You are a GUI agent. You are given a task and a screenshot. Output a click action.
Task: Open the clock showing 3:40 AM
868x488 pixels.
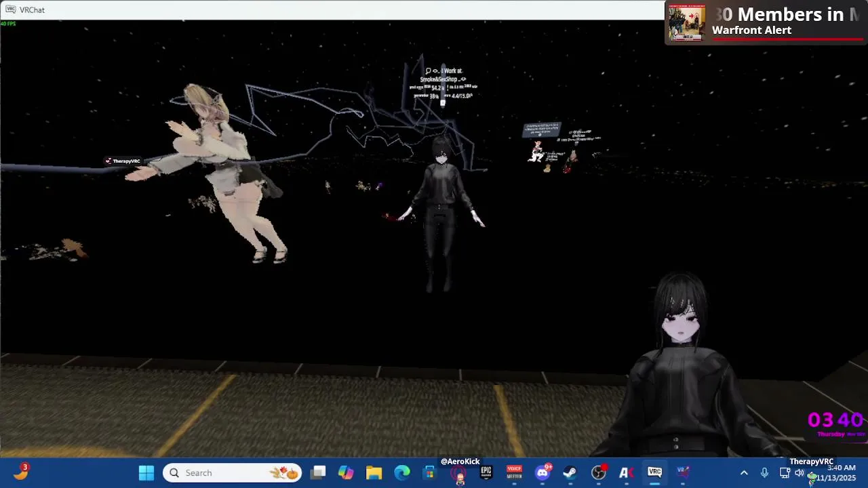pos(837,473)
